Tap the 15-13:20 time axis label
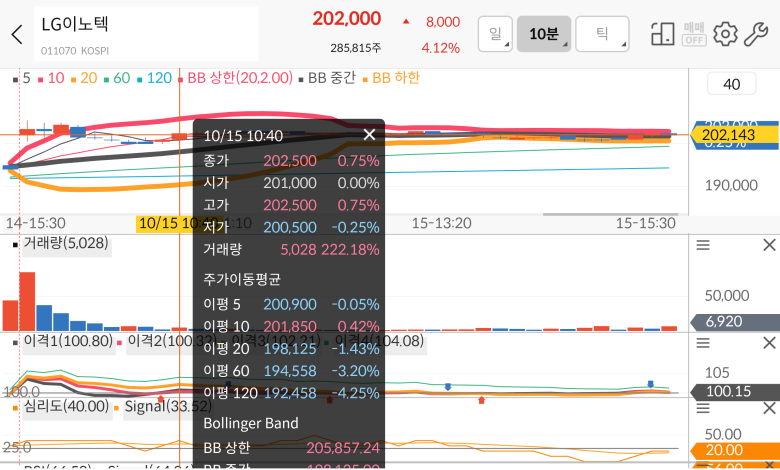 (x=441, y=223)
